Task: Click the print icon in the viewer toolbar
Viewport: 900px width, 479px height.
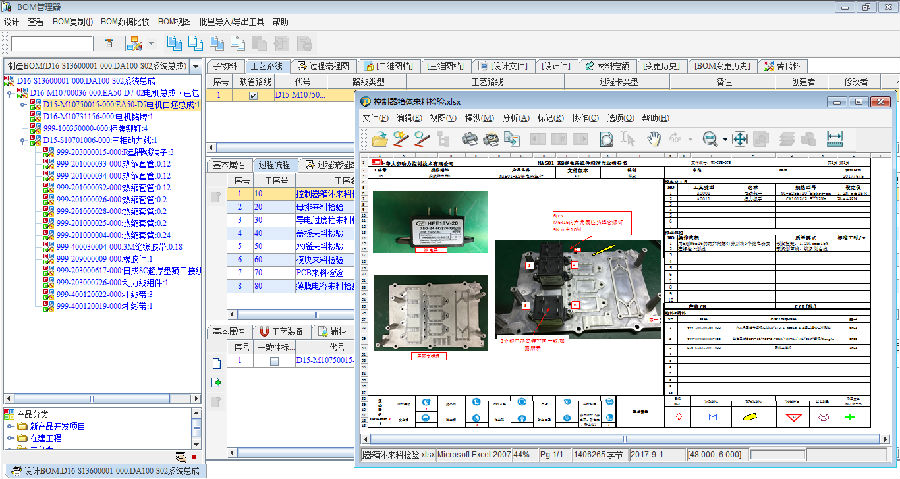Action: 470,139
